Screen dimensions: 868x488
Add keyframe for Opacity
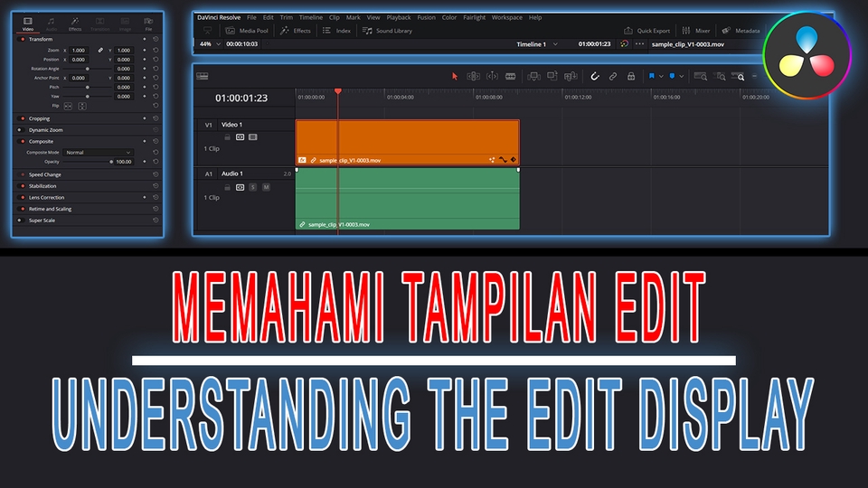pos(145,162)
